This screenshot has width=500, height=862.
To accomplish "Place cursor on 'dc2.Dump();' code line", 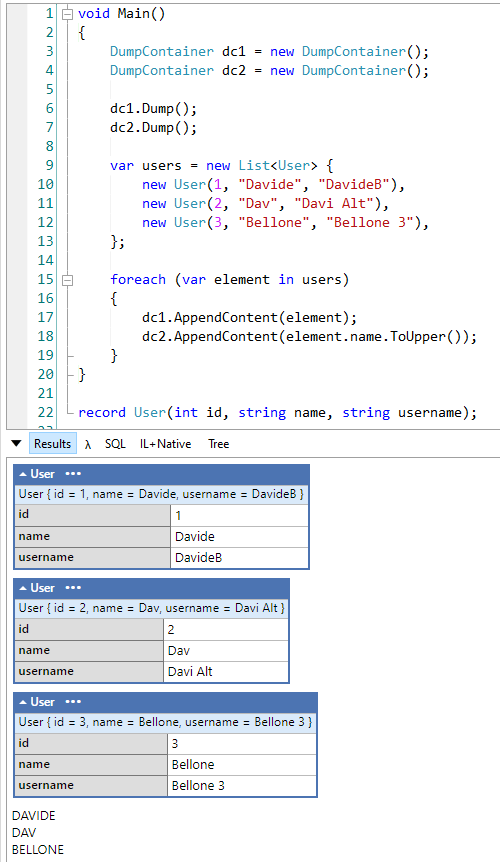I will coord(153,128).
